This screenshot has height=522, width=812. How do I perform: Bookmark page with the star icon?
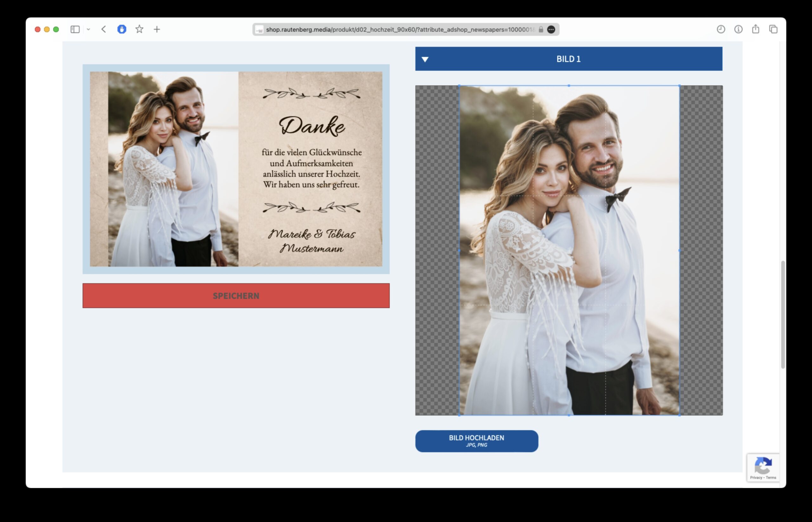tap(139, 30)
